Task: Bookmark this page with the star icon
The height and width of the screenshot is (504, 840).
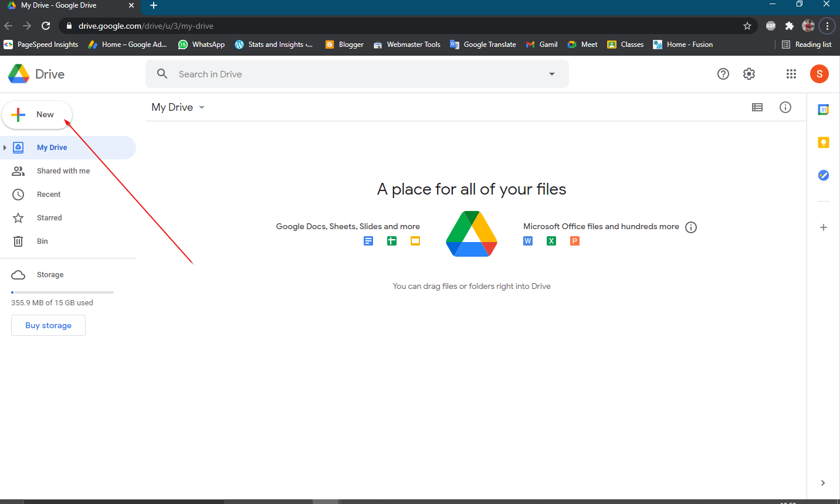Action: pyautogui.click(x=747, y=26)
